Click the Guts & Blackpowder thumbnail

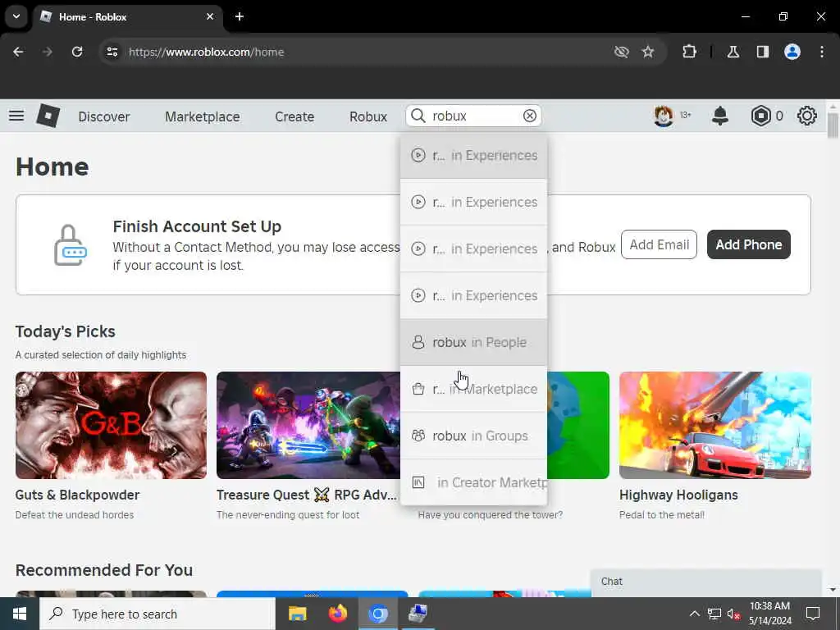pyautogui.click(x=111, y=425)
